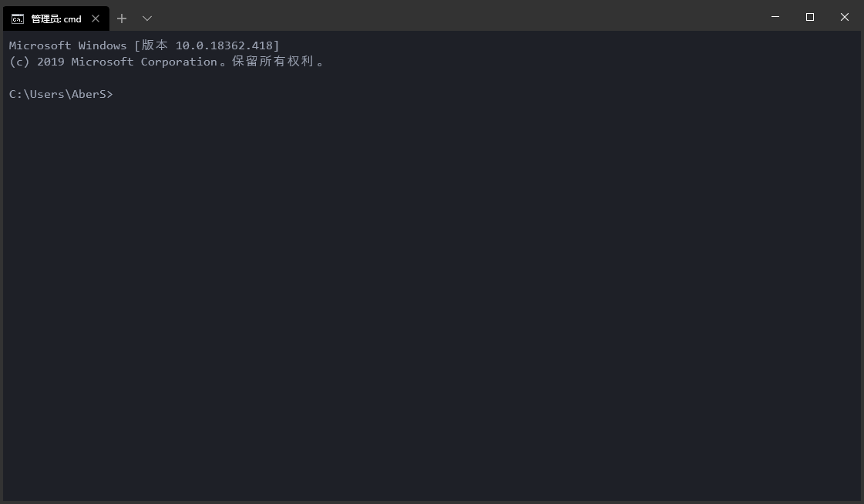Close the 管理员: cmd tab

(96, 18)
